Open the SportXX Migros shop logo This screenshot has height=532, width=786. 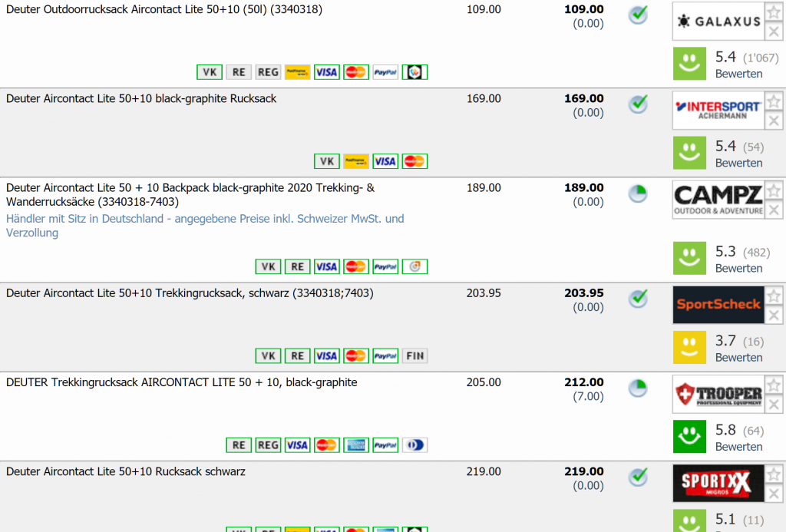pos(718,483)
